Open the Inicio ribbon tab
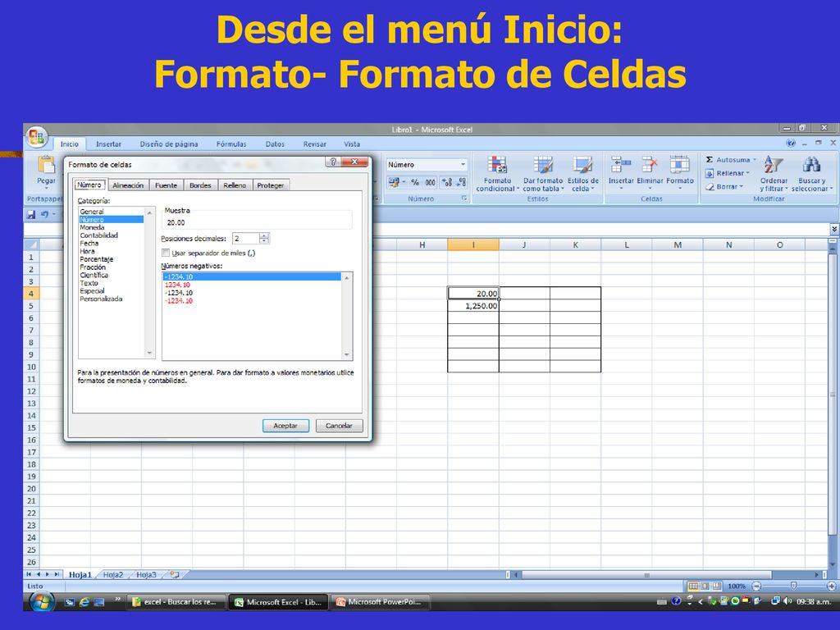This screenshot has height=630, width=840. click(69, 144)
